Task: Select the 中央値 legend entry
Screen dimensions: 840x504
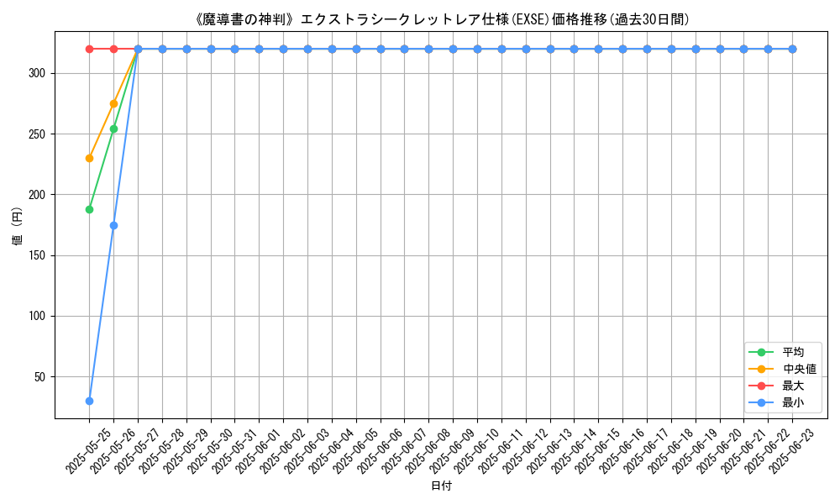Action: point(782,369)
